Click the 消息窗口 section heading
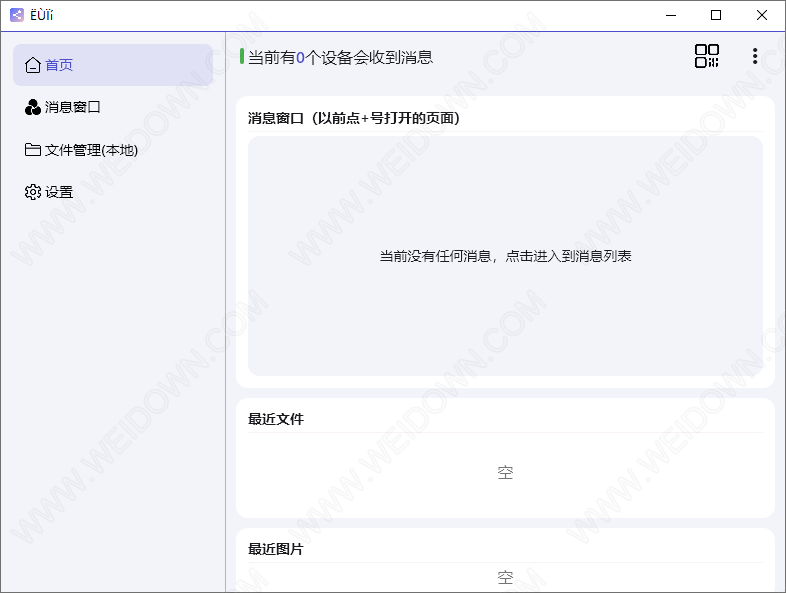 353,118
